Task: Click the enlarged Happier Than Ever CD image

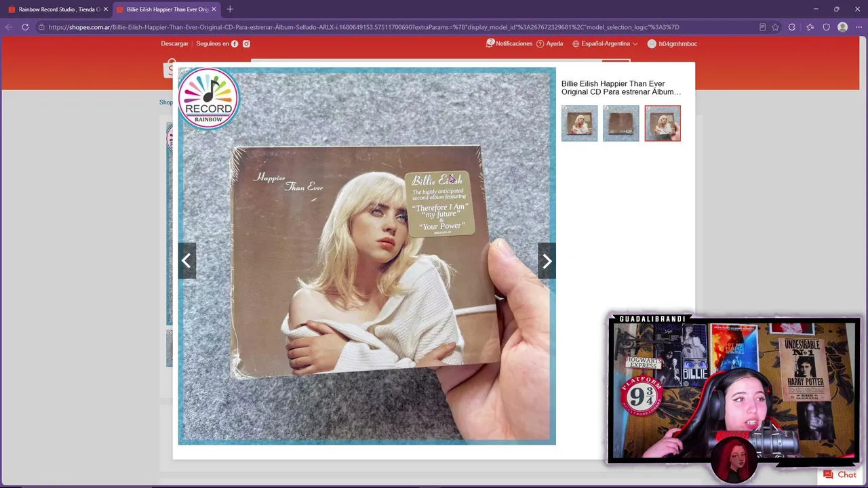Action: point(367,256)
